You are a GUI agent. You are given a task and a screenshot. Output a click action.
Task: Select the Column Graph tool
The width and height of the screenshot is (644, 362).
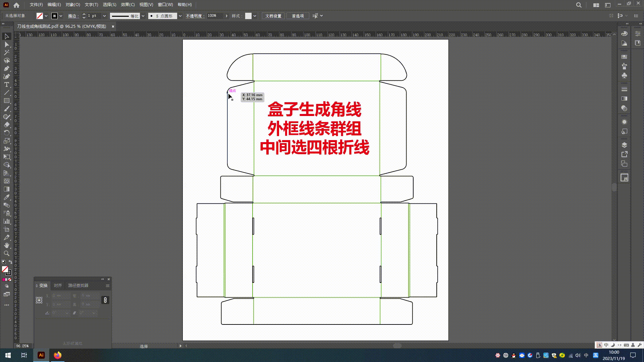coord(7,221)
